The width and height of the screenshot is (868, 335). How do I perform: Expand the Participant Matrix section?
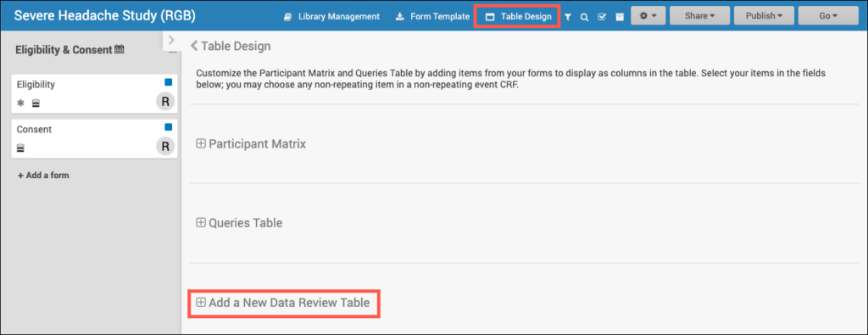point(251,144)
